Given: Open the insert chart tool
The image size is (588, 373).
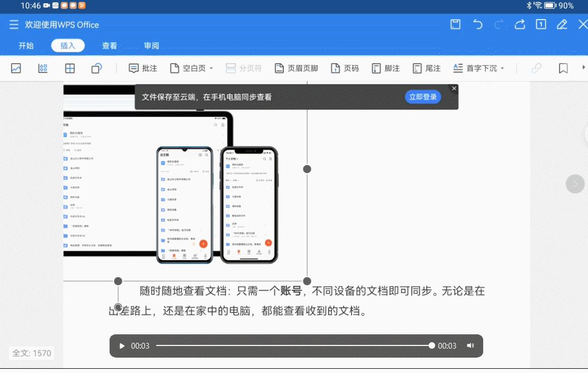Looking at the screenshot, I should (x=43, y=68).
